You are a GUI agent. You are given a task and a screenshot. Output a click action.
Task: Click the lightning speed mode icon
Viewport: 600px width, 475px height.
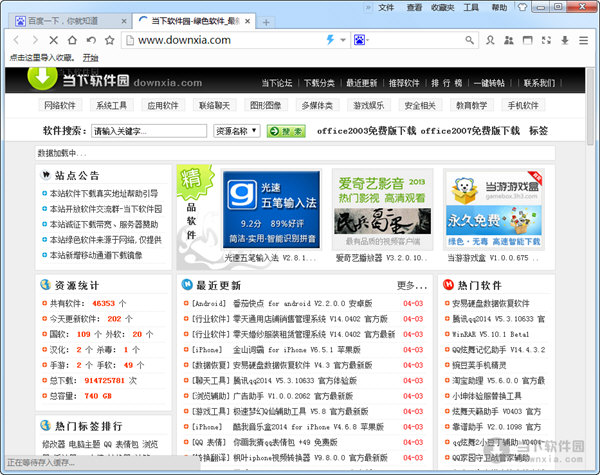pos(330,39)
